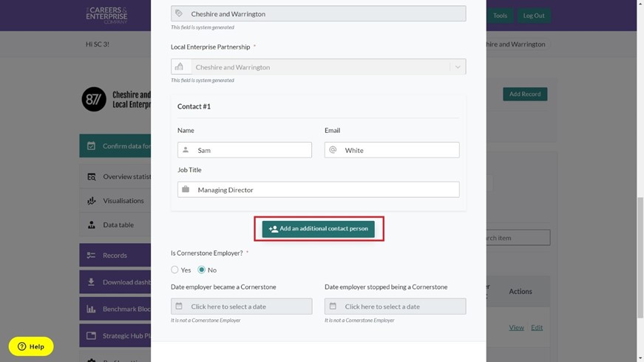The image size is (644, 362).
Task: Select No for Cornerstone Employer
Action: click(x=202, y=270)
